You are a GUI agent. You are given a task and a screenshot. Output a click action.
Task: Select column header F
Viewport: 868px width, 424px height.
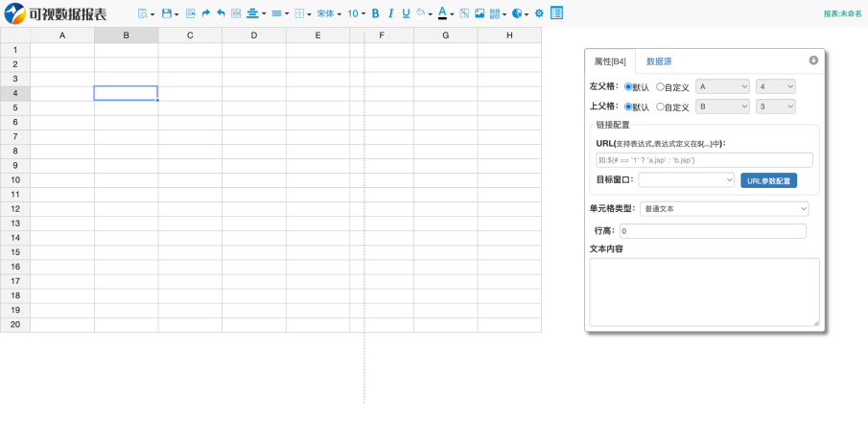382,35
